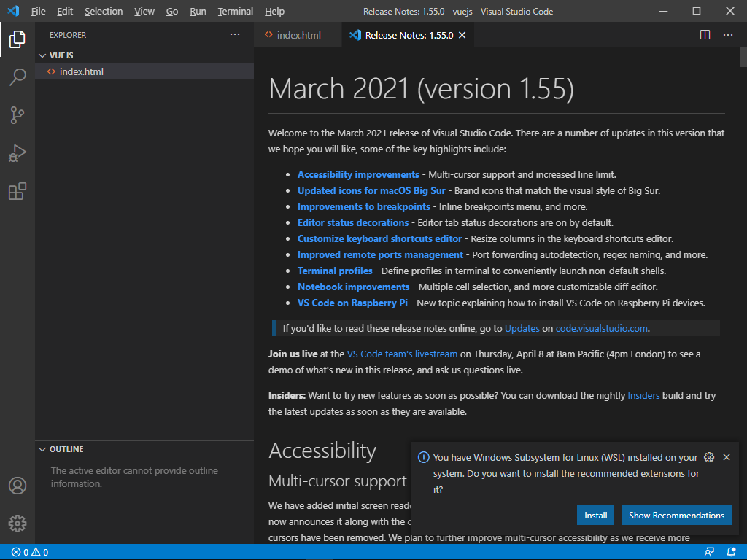Screen dimensions: 747x560
Task: Open Editor status decorations link
Action: (x=353, y=223)
